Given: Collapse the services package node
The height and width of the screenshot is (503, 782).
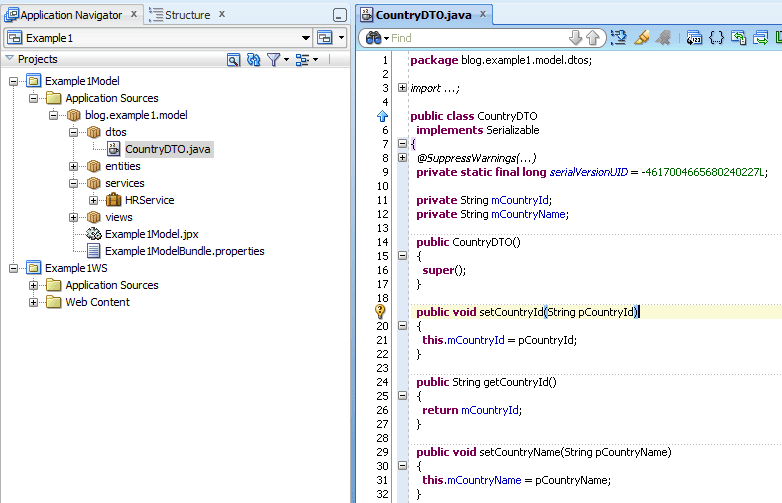Looking at the screenshot, I should pos(73,183).
